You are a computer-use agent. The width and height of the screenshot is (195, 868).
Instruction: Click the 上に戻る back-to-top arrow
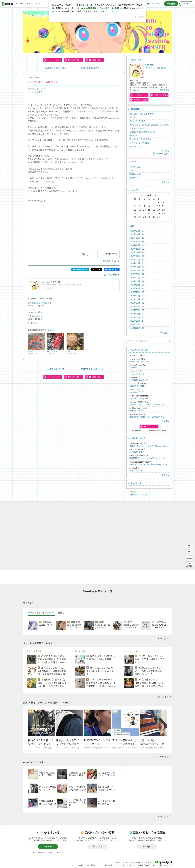pyautogui.click(x=189, y=564)
